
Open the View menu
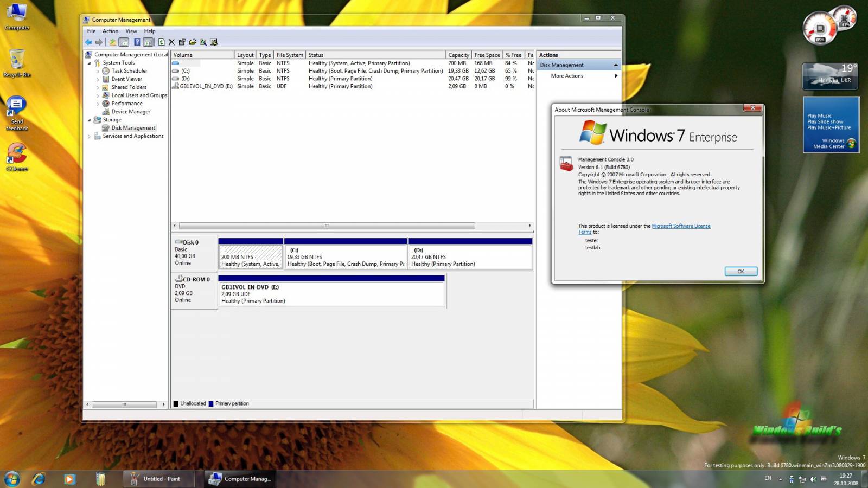pos(131,31)
